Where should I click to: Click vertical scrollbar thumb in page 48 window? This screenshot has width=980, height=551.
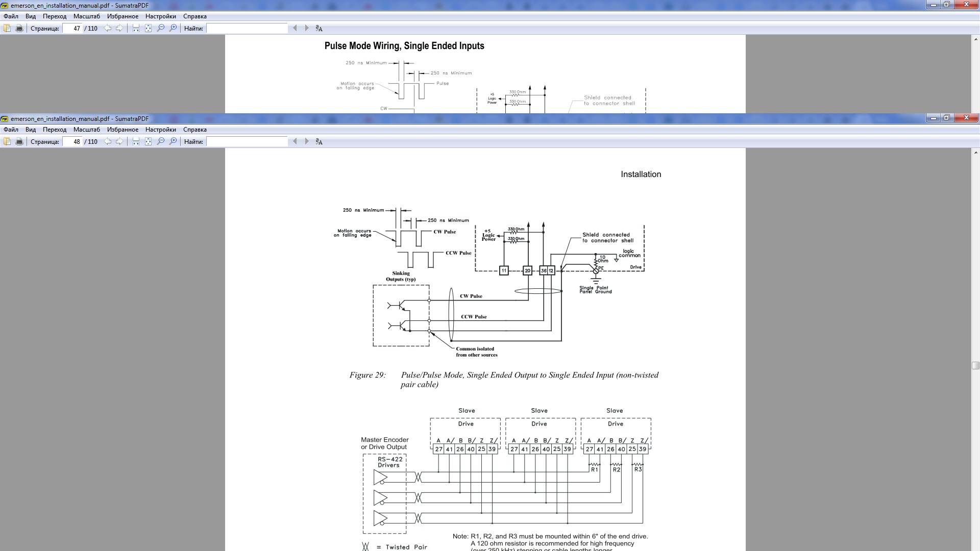pos(975,365)
